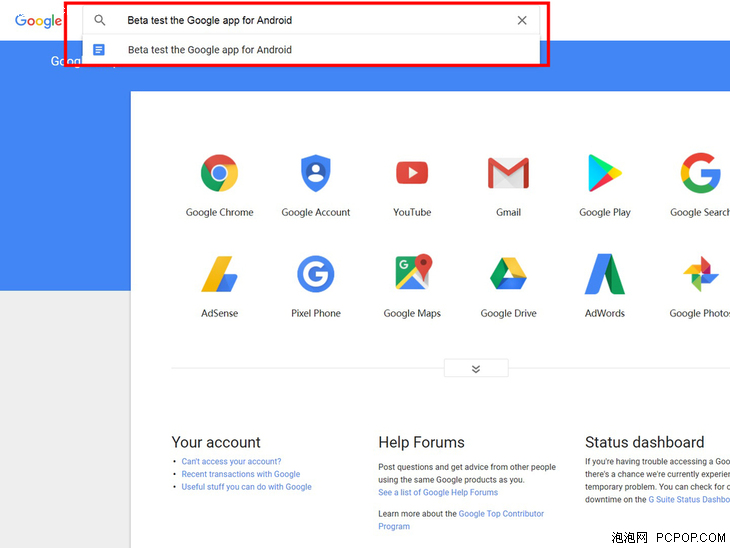This screenshot has height=548, width=730.
Task: Click the "YouTube" label text
Action: pos(412,212)
